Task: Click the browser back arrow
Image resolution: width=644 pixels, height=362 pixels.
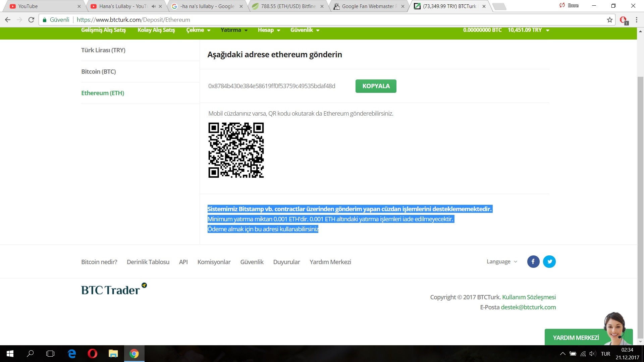Action: [x=8, y=20]
